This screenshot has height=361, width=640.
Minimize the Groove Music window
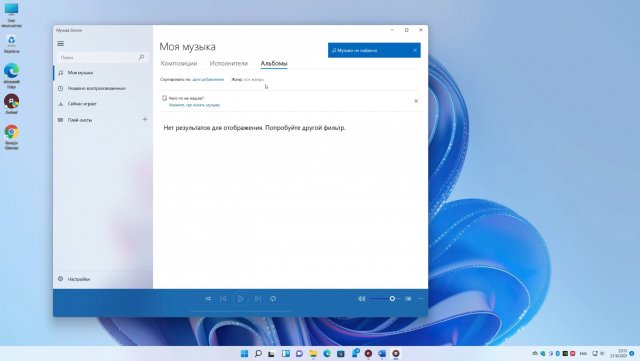[x=392, y=30]
